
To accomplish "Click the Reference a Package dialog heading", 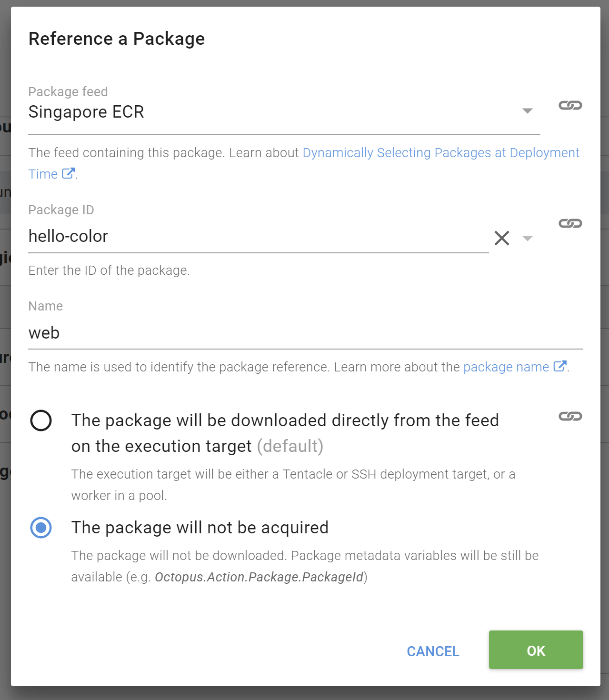I will tap(117, 39).
